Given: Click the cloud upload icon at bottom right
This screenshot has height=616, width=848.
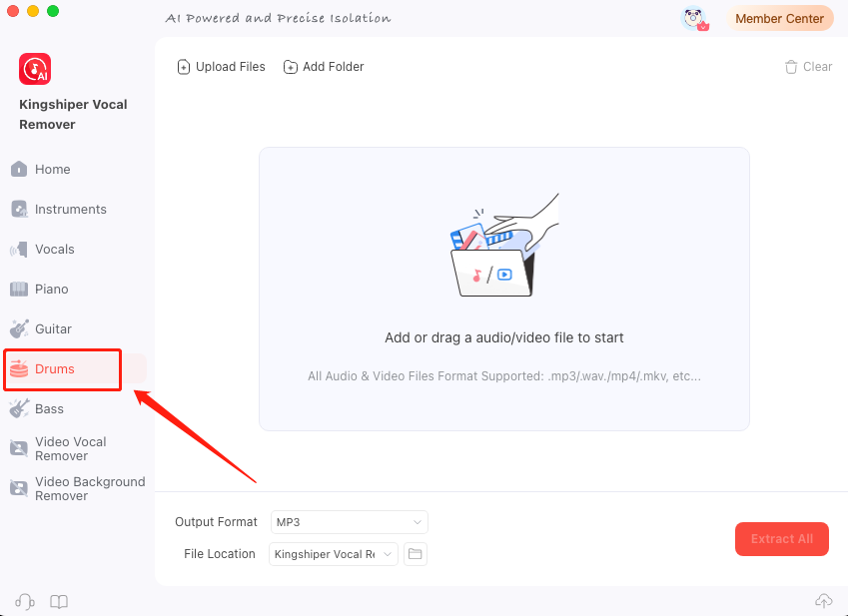Looking at the screenshot, I should (x=824, y=601).
